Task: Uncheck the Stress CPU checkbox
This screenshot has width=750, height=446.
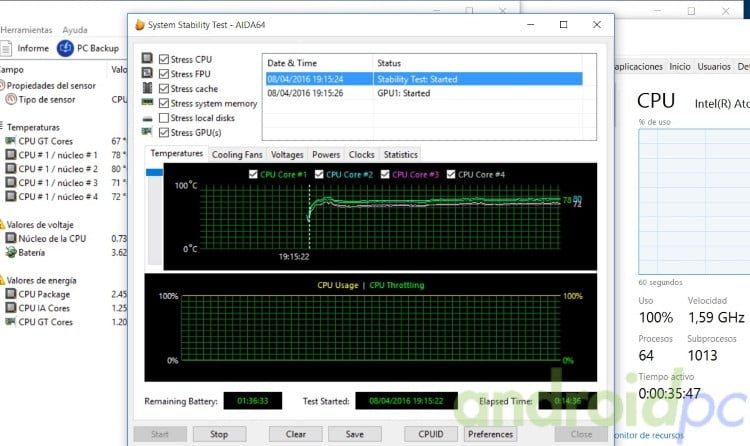Action: pos(164,59)
